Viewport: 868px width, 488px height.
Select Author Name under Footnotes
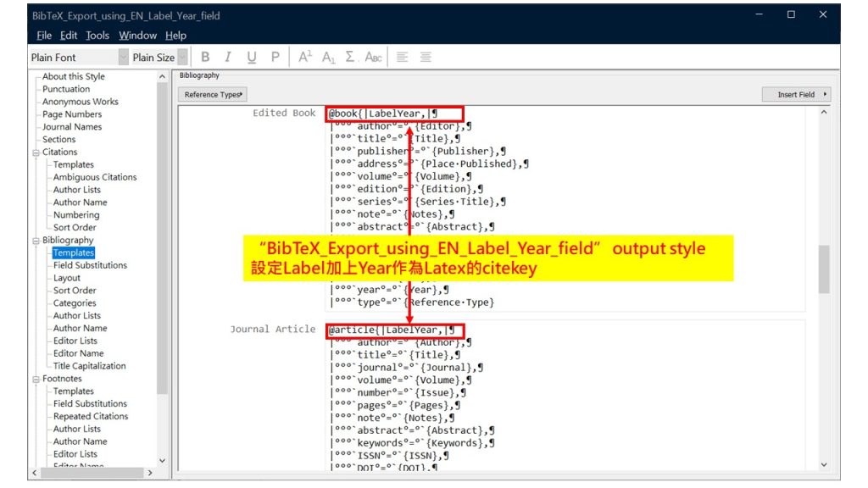click(81, 441)
